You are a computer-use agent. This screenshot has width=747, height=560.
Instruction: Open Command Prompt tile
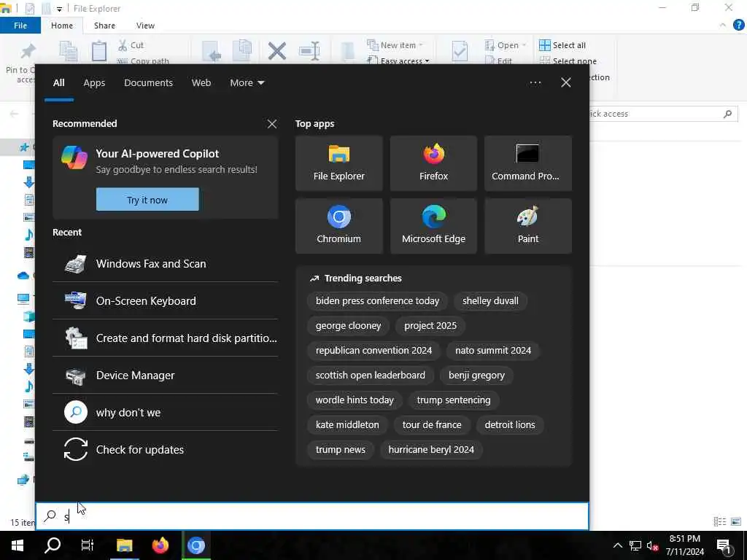(x=528, y=163)
